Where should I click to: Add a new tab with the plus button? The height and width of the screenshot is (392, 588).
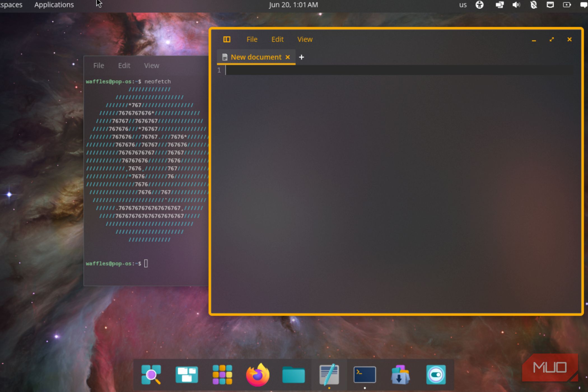click(x=301, y=57)
